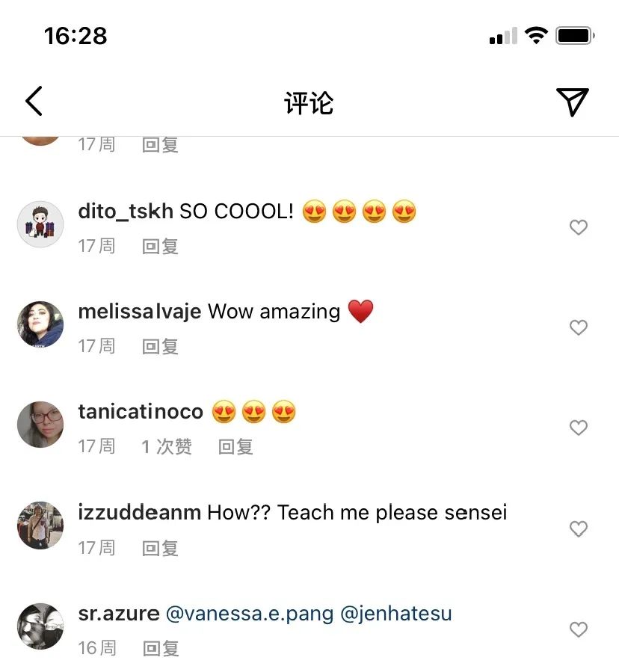Open dito_tskh's profile picture

(x=40, y=224)
